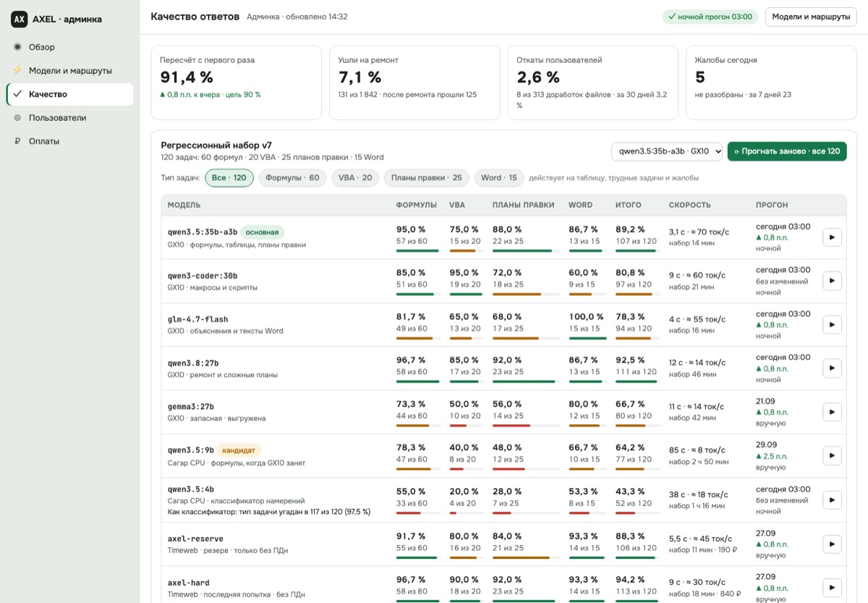
Task: Toggle the "VBA · 20" filter chip
Action: [355, 178]
